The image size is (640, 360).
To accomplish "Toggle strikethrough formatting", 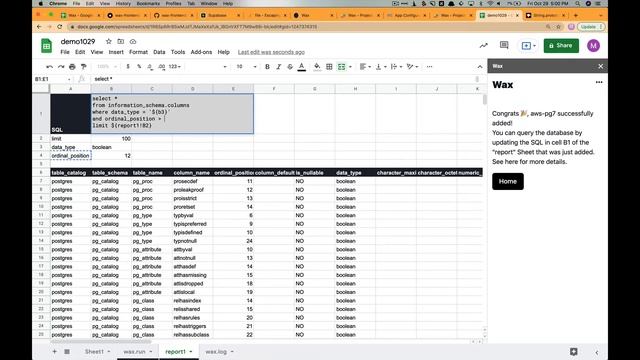I will click(290, 67).
